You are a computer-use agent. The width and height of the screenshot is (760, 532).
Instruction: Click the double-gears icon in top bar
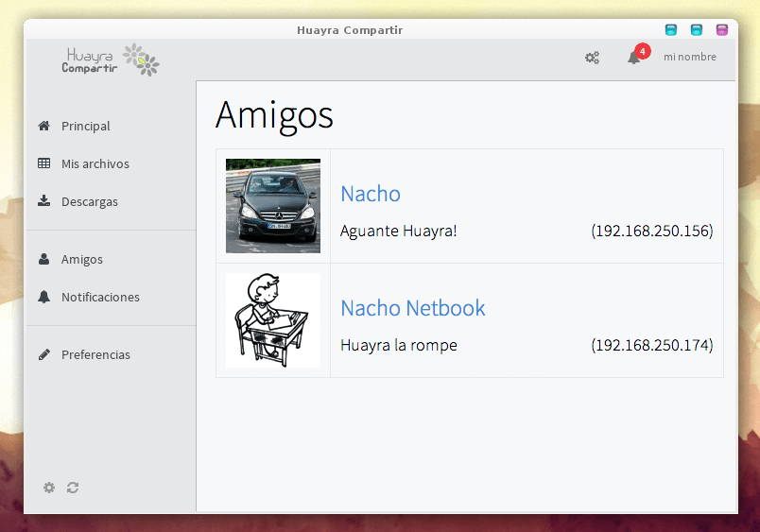coord(592,58)
